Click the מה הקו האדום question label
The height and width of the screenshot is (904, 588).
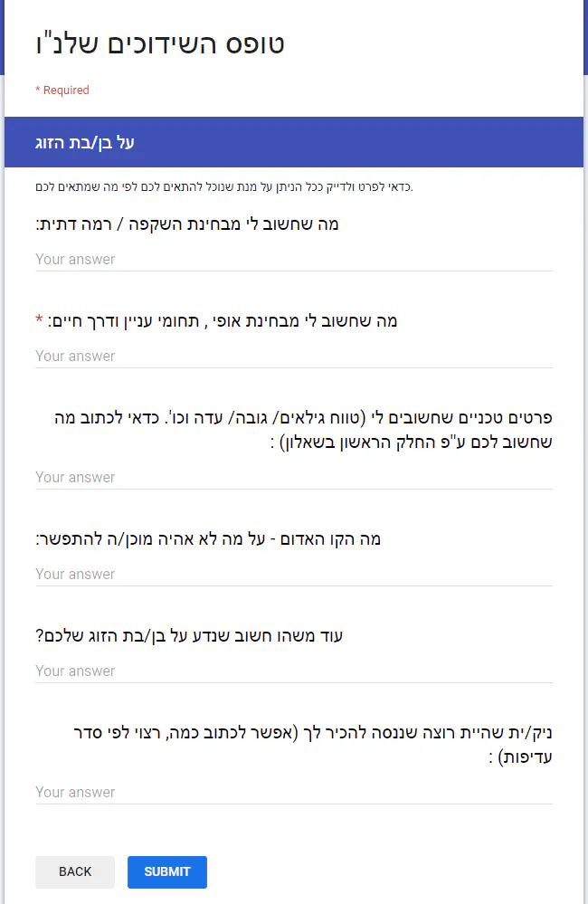(208, 539)
